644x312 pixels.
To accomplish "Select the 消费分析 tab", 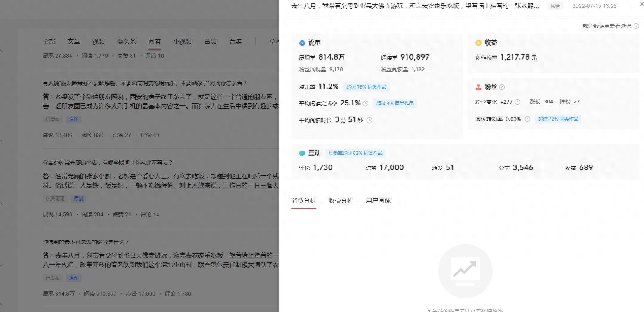I will (304, 200).
